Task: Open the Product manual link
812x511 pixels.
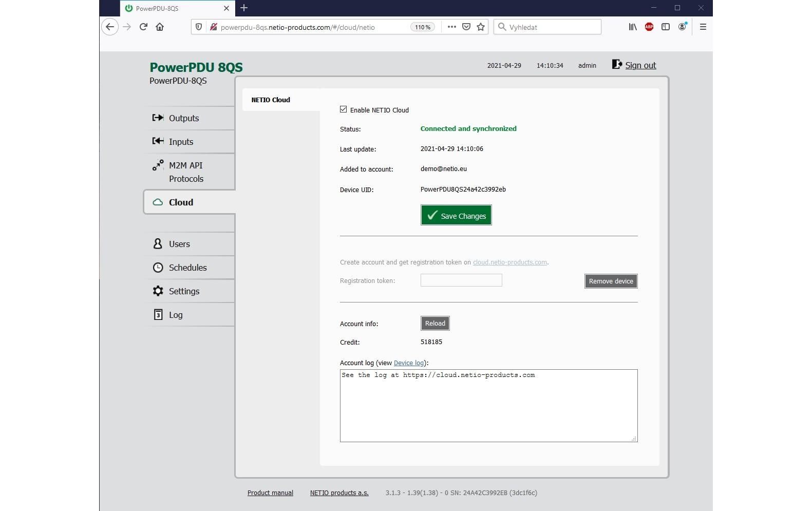Action: coord(270,493)
